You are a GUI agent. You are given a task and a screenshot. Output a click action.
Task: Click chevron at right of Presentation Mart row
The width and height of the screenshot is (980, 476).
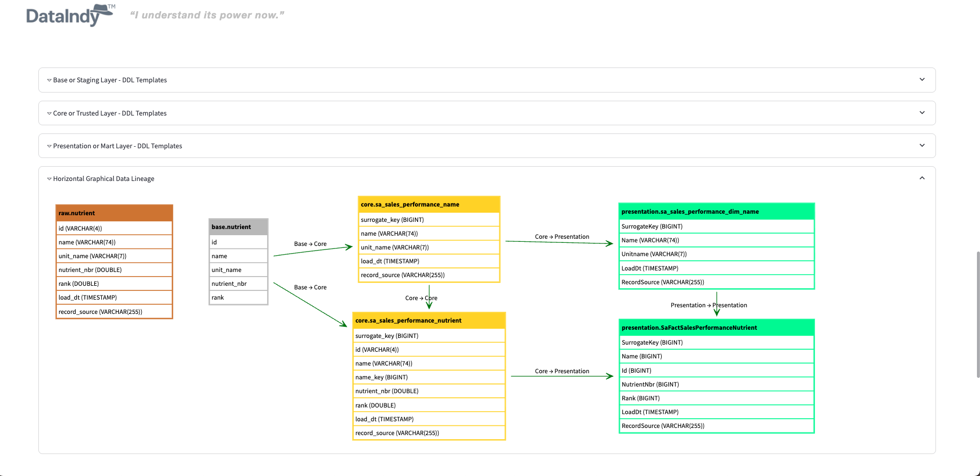[922, 146]
